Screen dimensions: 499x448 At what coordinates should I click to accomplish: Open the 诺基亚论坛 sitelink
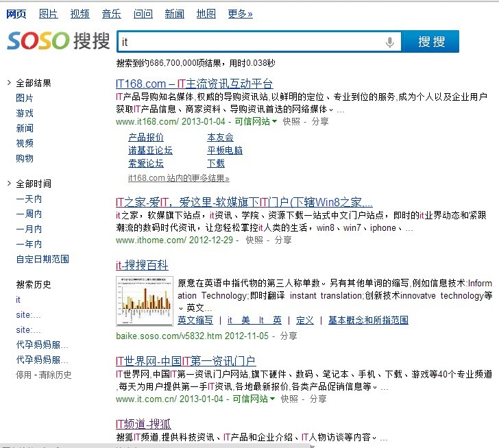pyautogui.click(x=150, y=150)
